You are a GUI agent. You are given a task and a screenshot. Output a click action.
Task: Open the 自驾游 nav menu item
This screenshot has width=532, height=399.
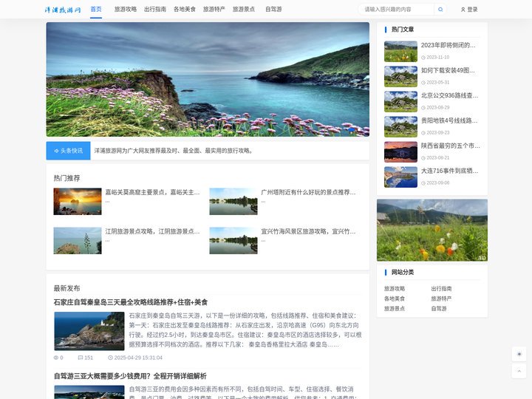click(x=273, y=10)
